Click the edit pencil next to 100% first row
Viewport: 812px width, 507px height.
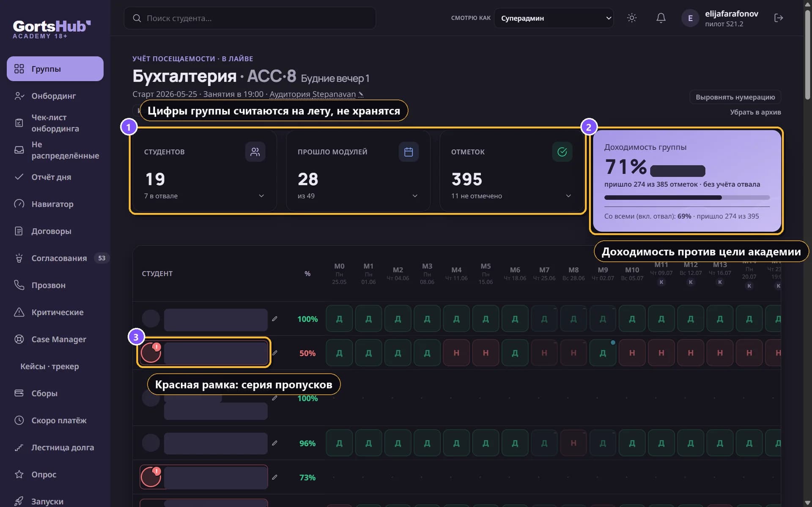(274, 319)
